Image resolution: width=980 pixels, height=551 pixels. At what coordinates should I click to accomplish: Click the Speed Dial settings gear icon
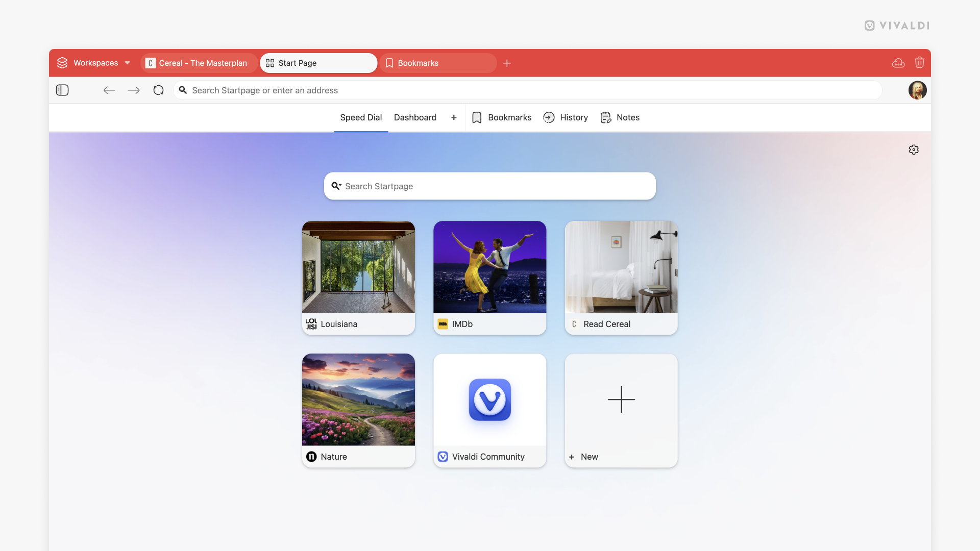pos(913,149)
